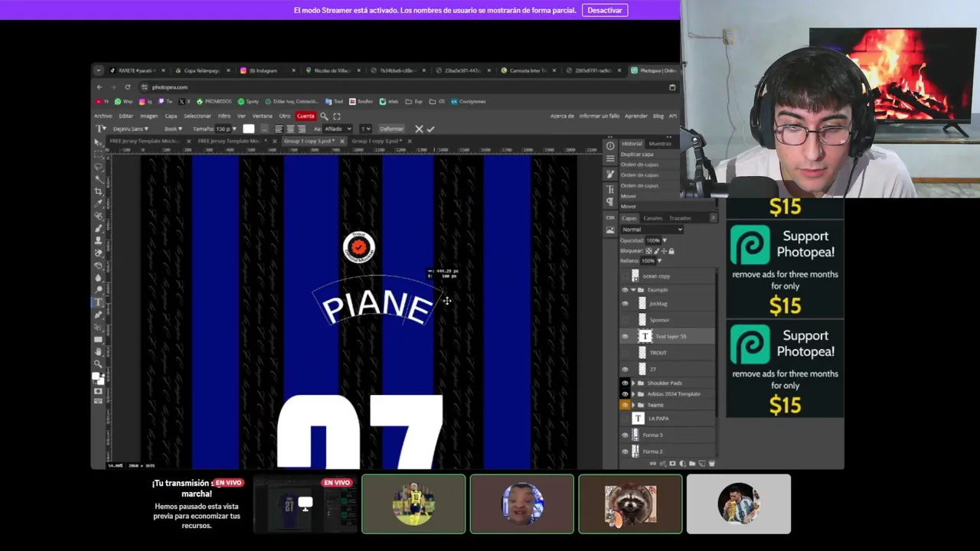This screenshot has width=980, height=551.
Task: Select the Lasso tool
Action: [99, 166]
